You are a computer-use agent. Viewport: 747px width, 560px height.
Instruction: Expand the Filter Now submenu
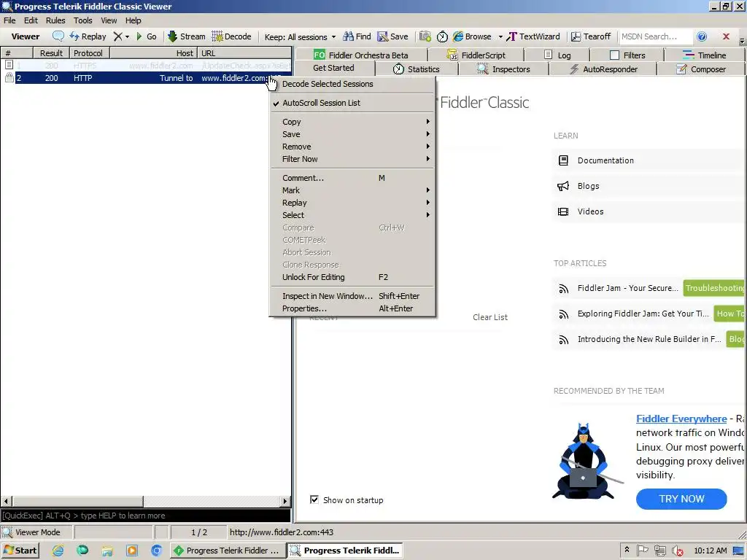tap(352, 159)
